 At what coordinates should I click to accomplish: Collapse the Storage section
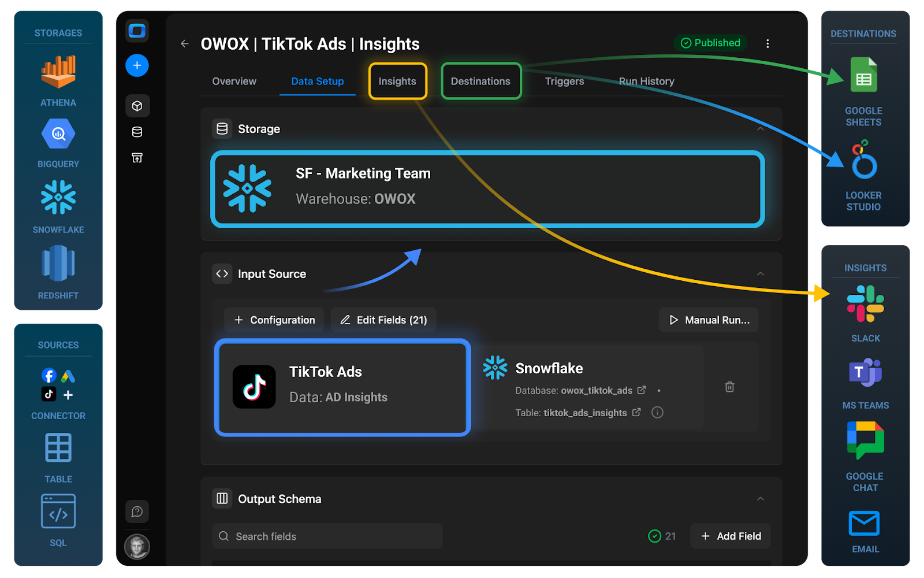tap(761, 128)
